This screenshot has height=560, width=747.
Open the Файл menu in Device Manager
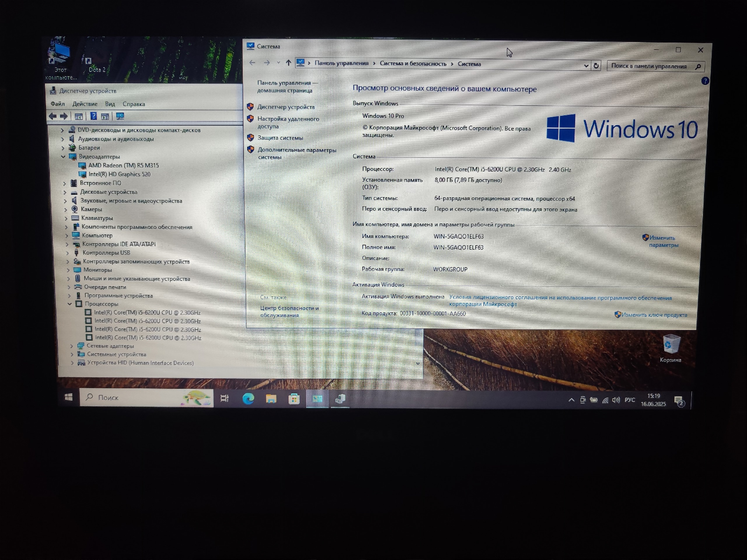click(58, 104)
